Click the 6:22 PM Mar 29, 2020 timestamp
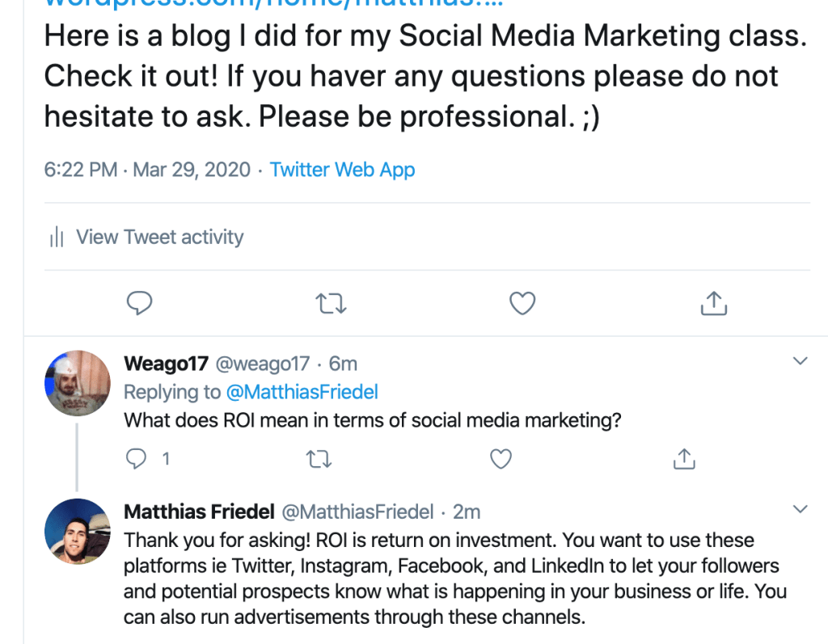 (x=146, y=170)
